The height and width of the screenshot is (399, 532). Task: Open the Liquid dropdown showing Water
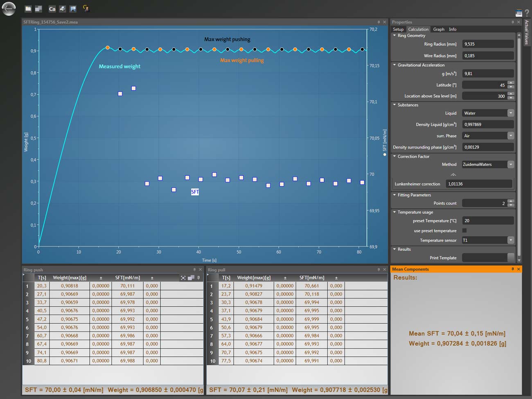[x=510, y=113]
